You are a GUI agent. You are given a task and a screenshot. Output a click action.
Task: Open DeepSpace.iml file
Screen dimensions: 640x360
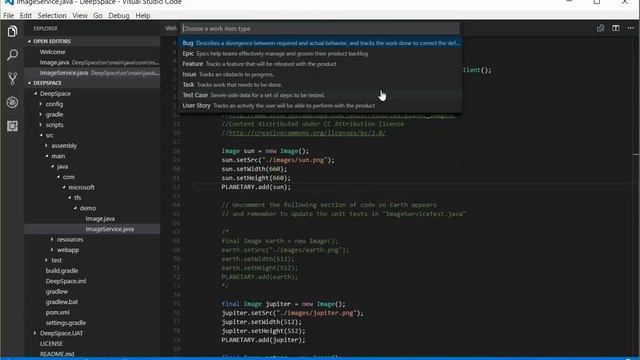pos(66,281)
